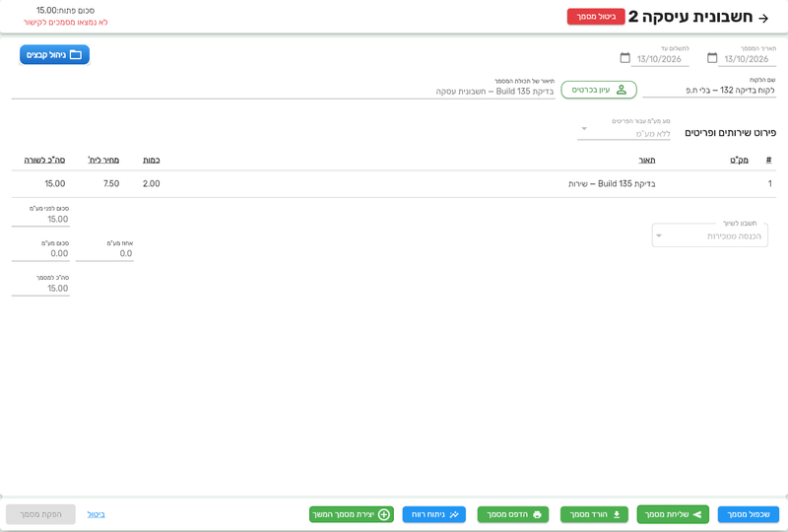Click the greyed הפקת מסמך button

click(x=40, y=514)
